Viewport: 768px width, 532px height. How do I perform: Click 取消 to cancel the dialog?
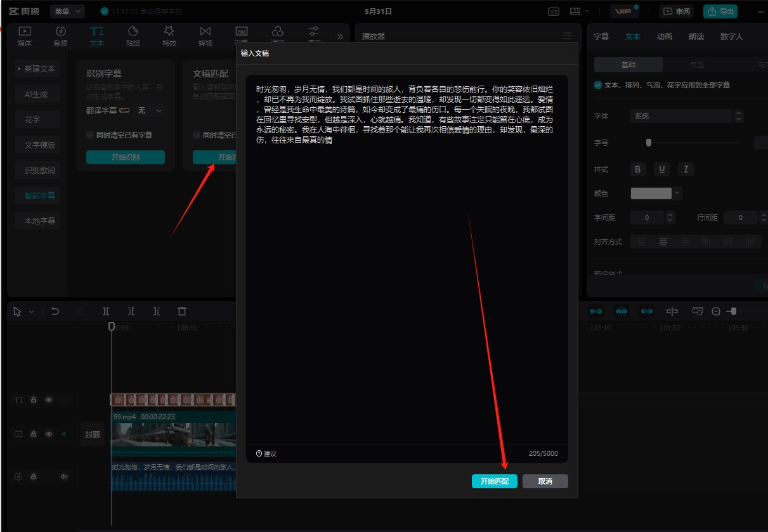545,481
